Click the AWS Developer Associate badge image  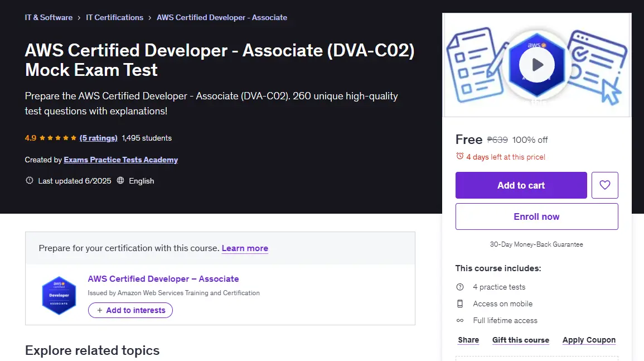pyautogui.click(x=59, y=295)
